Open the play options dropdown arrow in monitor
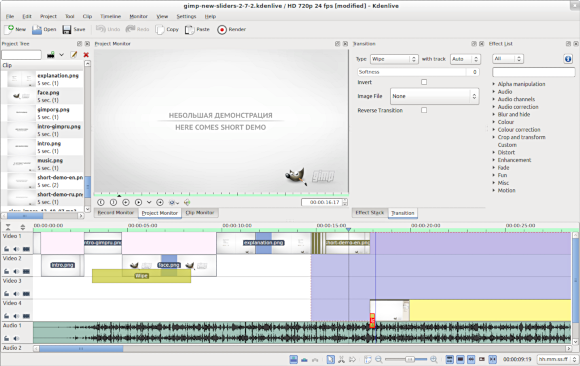580x366 pixels. tap(149, 202)
